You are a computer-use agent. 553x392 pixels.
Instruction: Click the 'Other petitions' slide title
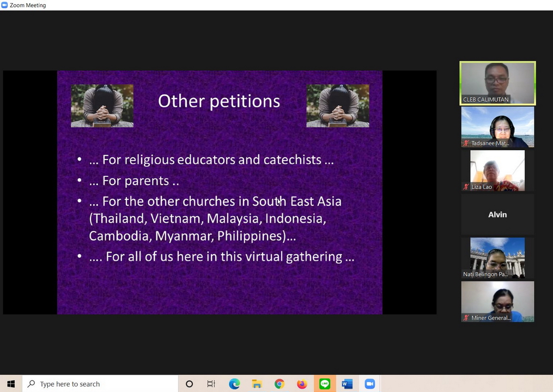(219, 101)
